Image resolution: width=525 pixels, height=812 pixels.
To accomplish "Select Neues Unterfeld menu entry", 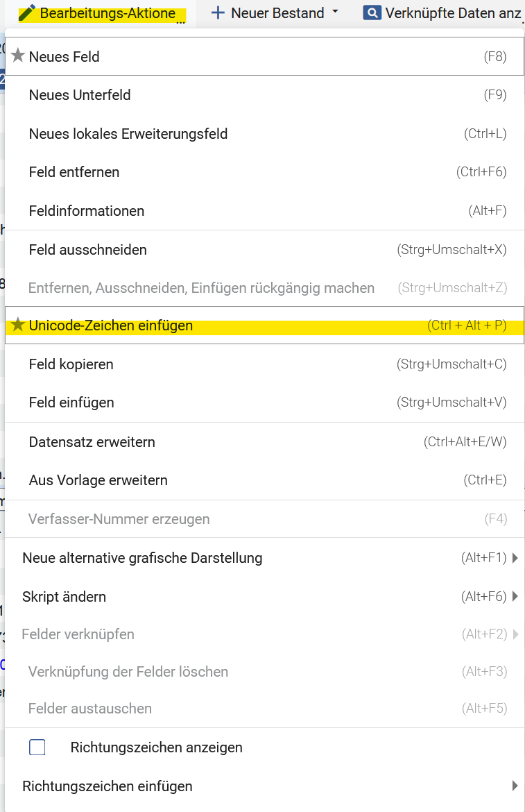I will tap(80, 95).
